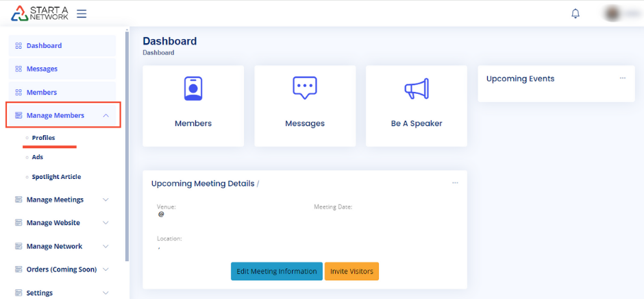The image size is (644, 299).
Task: Open the notifications bell
Action: (x=575, y=14)
